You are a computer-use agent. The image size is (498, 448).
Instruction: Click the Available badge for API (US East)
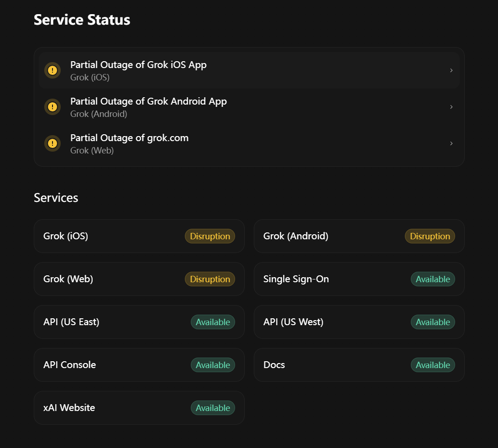(213, 322)
